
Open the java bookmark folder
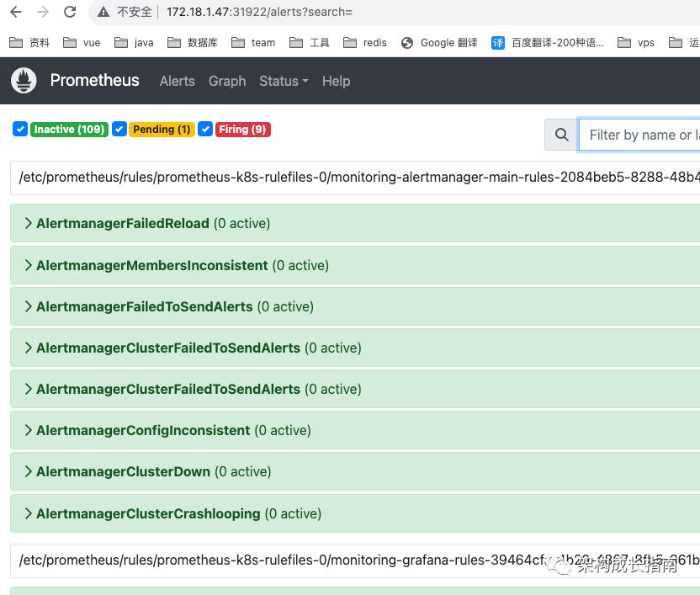click(134, 42)
